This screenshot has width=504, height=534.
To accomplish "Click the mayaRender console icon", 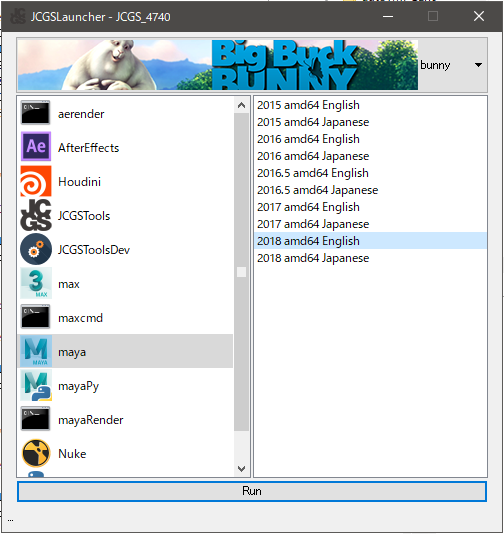I will click(35, 419).
